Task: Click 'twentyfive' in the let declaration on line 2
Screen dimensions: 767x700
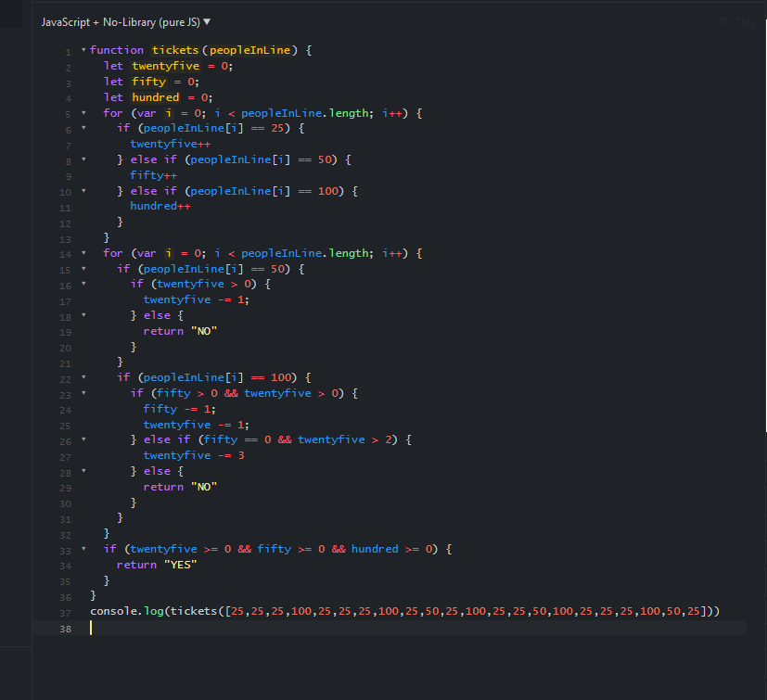Action: point(166,66)
